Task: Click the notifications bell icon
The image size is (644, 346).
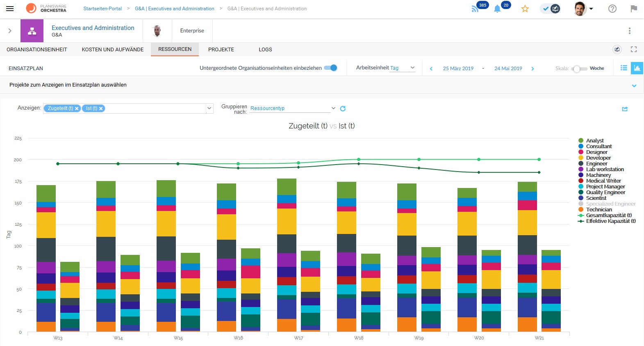Action: coord(497,9)
